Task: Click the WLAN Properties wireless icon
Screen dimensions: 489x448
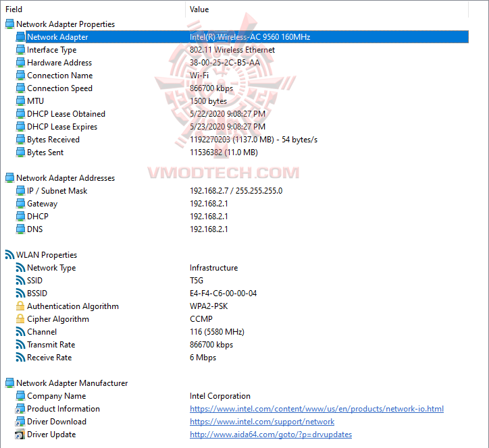Action: point(9,255)
